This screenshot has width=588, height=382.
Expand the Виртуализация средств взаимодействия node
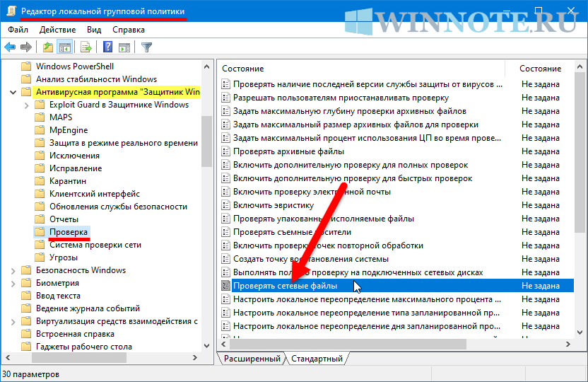click(13, 322)
